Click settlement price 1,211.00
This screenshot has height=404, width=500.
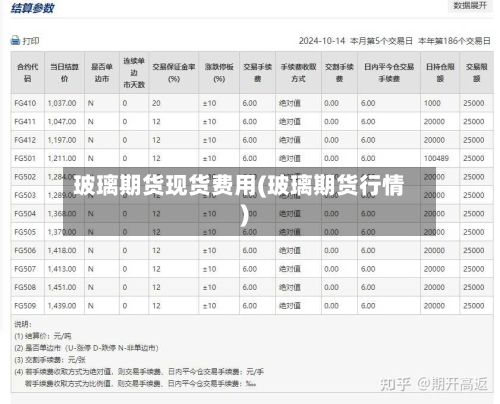click(62, 158)
